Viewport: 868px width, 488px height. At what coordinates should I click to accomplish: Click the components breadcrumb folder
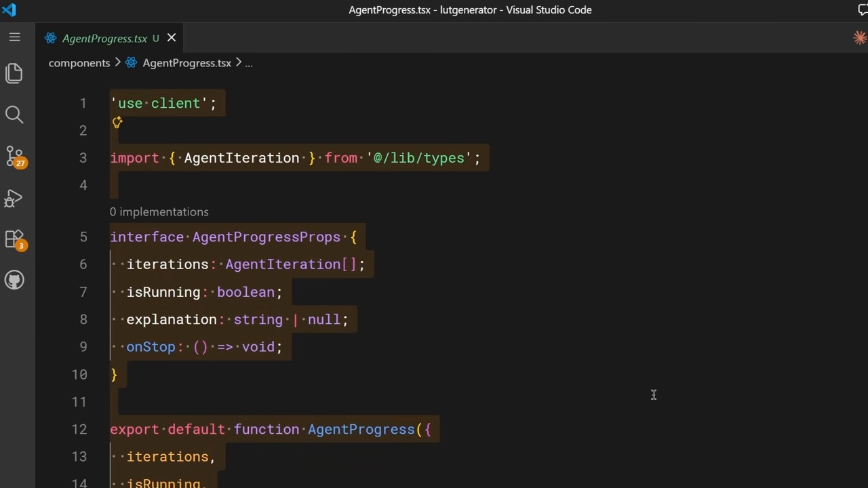(x=79, y=63)
